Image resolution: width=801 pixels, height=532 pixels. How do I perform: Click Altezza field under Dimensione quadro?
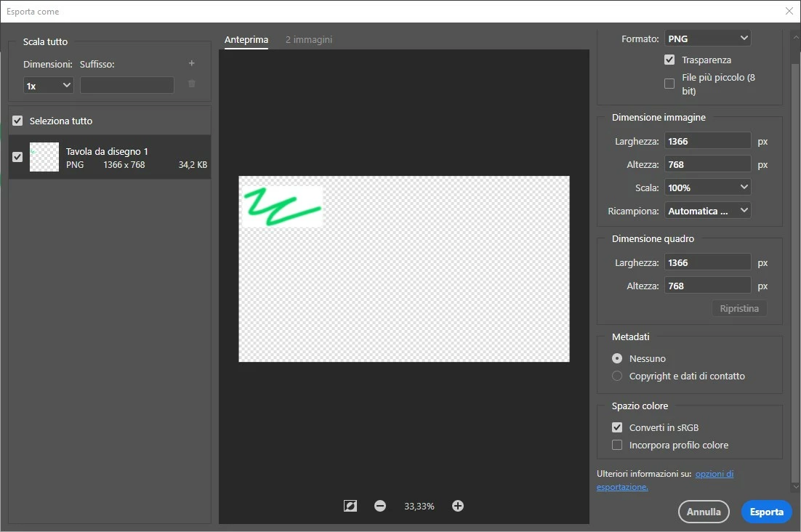point(707,286)
